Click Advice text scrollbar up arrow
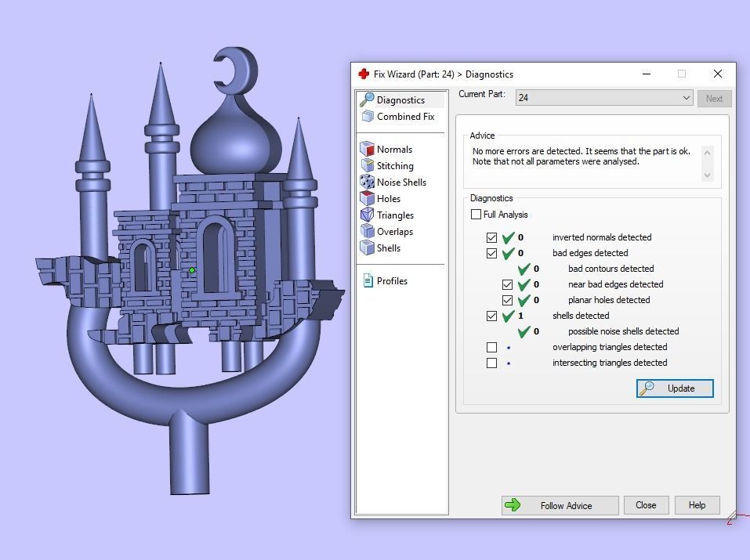Viewport: 750px width, 560px height. click(707, 153)
